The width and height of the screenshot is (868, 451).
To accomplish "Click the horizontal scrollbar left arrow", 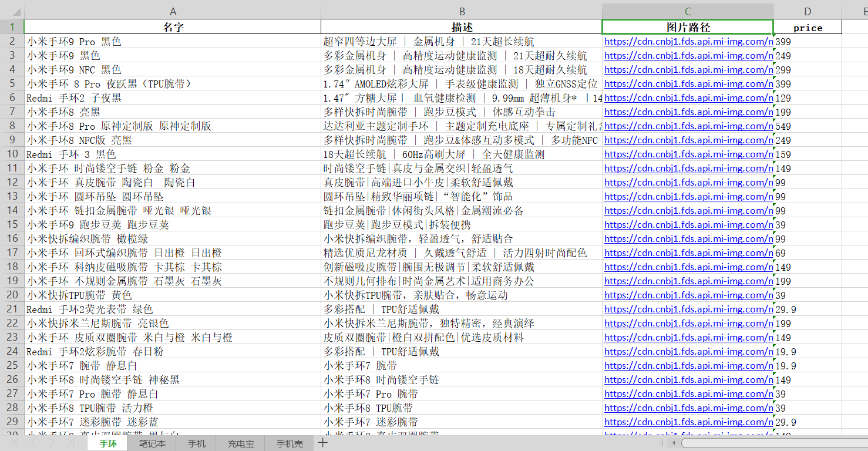I will (x=674, y=443).
